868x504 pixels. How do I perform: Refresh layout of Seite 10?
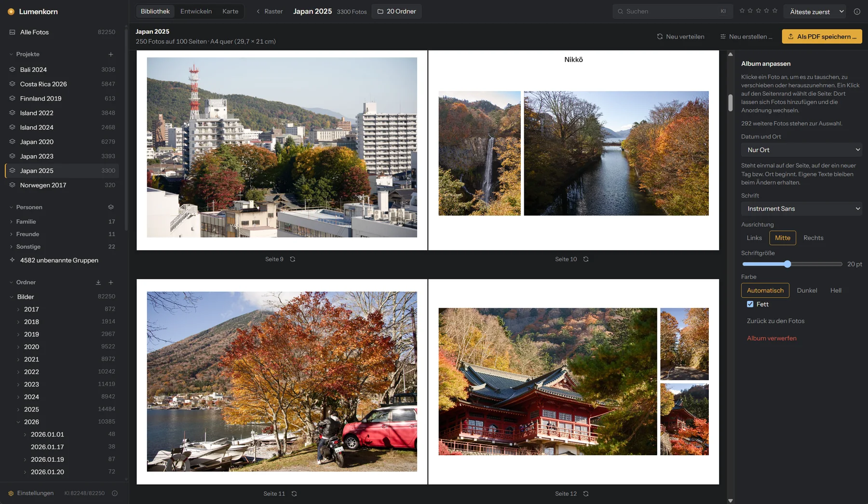coord(586,259)
